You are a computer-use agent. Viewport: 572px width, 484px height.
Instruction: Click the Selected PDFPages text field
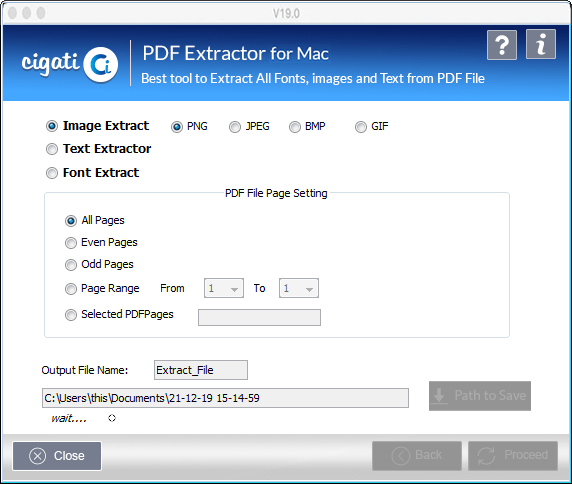[x=259, y=317]
